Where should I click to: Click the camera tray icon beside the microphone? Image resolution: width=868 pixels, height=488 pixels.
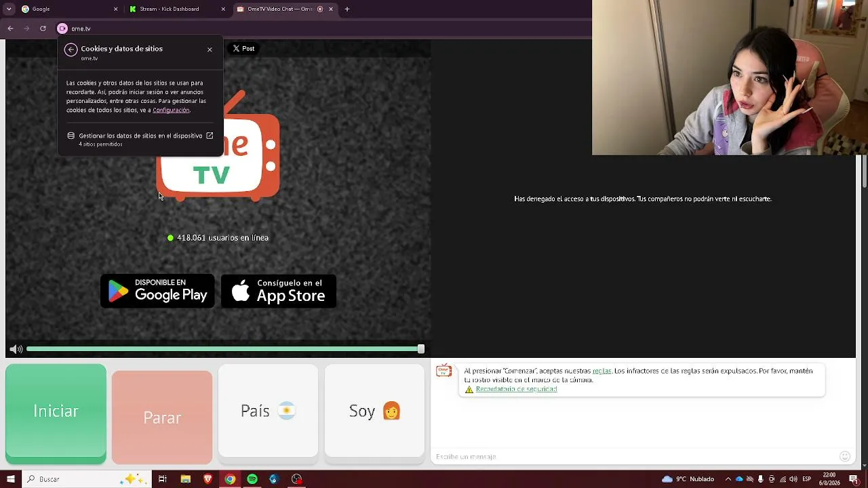click(772, 479)
